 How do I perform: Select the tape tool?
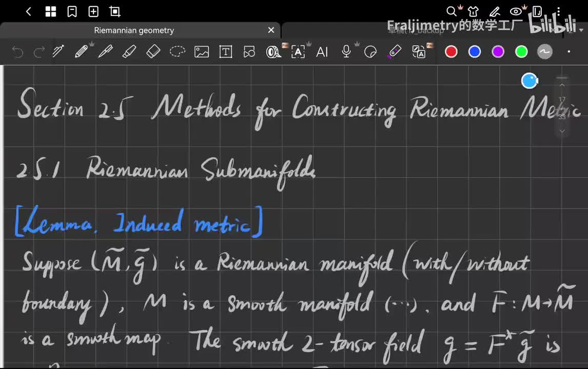pos(273,52)
